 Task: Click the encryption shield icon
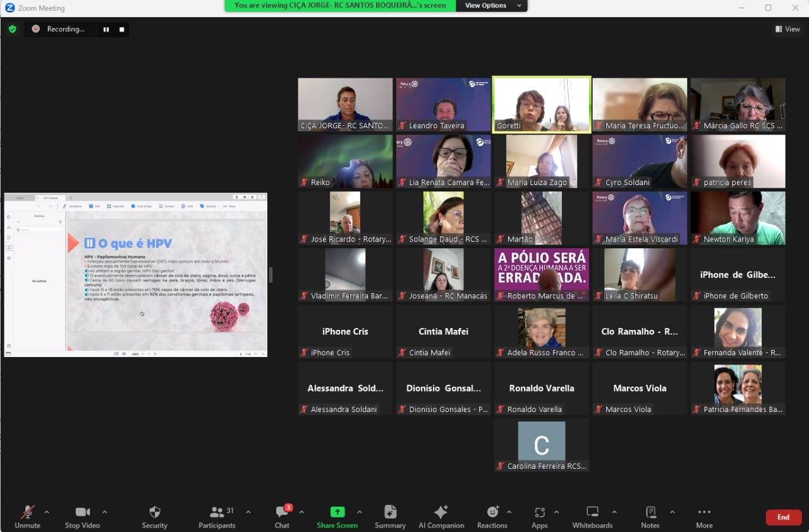click(12, 29)
